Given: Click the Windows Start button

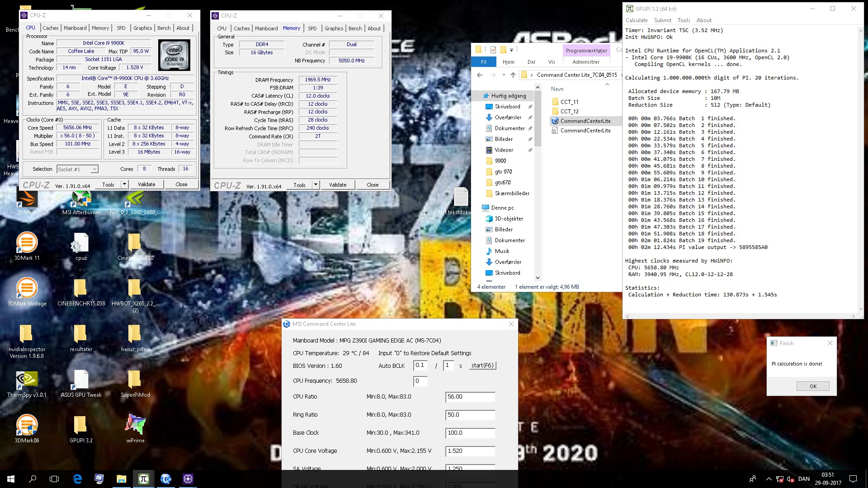Looking at the screenshot, I should [11, 479].
